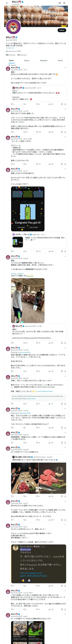Open the search icon in the header

click(x=64, y=3)
